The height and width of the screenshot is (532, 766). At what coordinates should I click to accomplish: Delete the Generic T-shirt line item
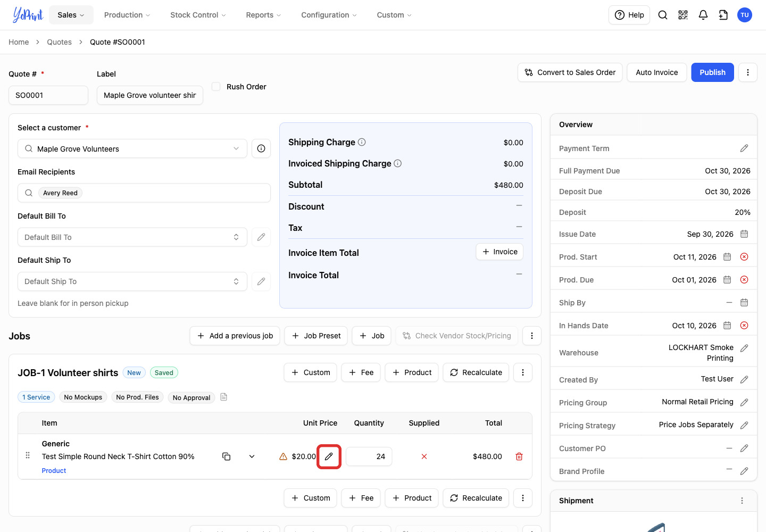pyautogui.click(x=519, y=456)
